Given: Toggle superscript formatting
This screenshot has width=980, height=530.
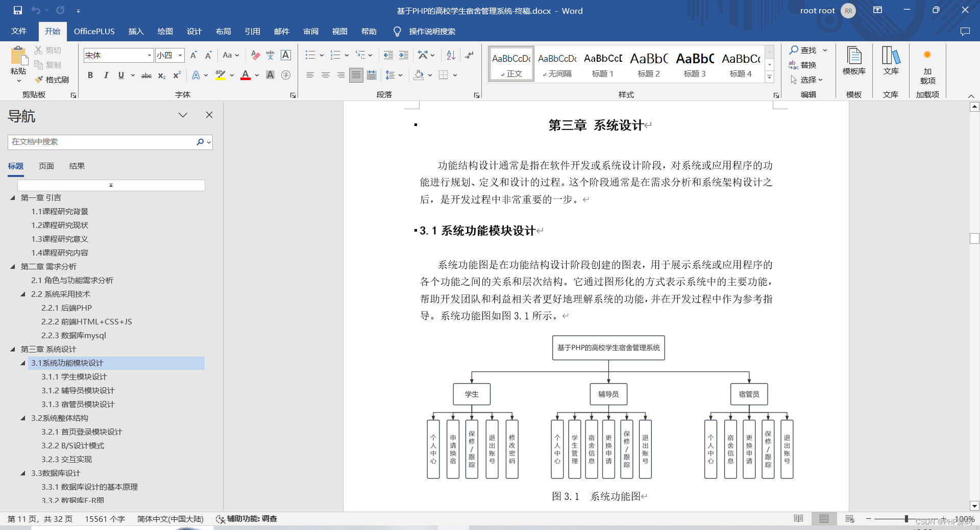Looking at the screenshot, I should pyautogui.click(x=177, y=75).
